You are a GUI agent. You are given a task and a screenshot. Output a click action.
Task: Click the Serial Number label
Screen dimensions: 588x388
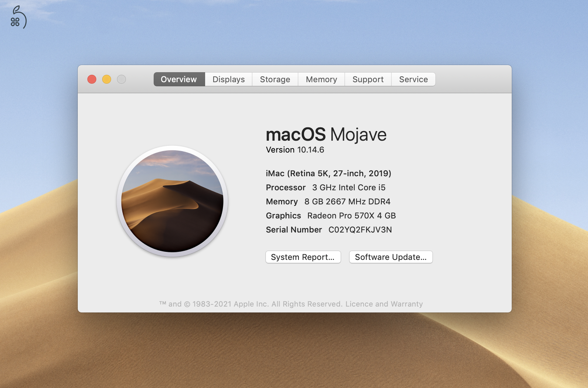click(294, 230)
